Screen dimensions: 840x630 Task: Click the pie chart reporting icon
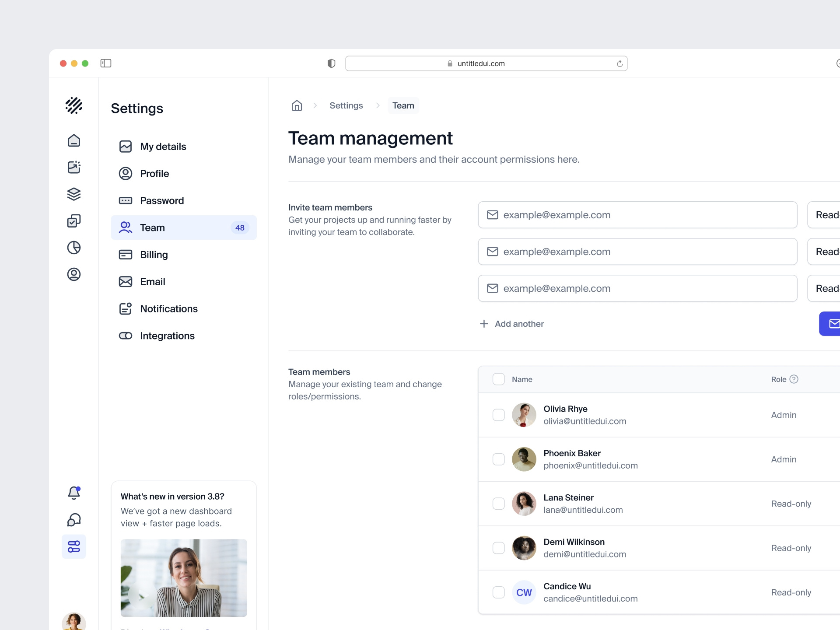pyautogui.click(x=74, y=248)
